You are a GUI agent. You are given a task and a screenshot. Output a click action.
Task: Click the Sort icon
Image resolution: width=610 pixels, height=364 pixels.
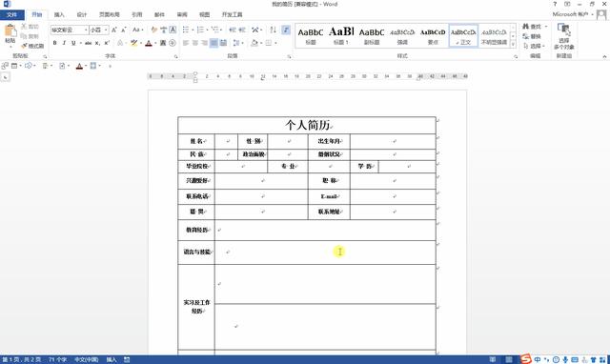(274, 30)
